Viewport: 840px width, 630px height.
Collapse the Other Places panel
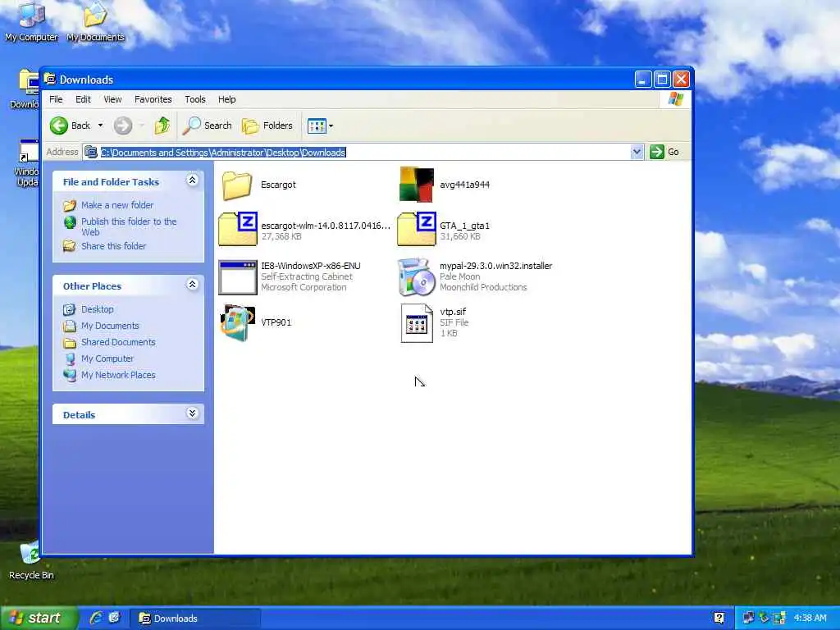pyautogui.click(x=192, y=285)
